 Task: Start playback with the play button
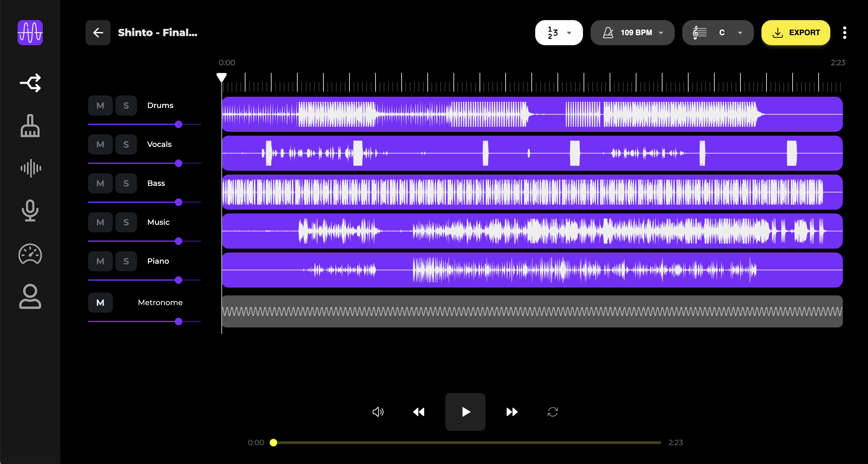pos(465,412)
